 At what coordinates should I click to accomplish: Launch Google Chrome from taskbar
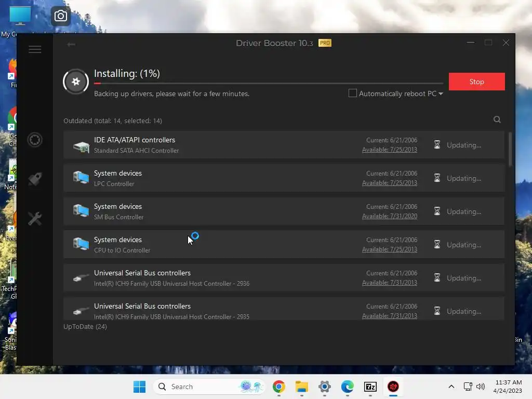[279, 387]
